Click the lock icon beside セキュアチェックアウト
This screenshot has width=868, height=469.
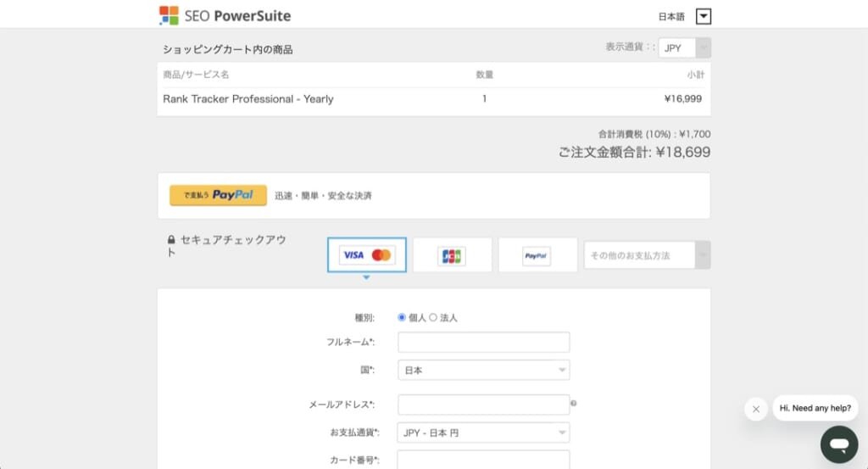[x=171, y=240]
